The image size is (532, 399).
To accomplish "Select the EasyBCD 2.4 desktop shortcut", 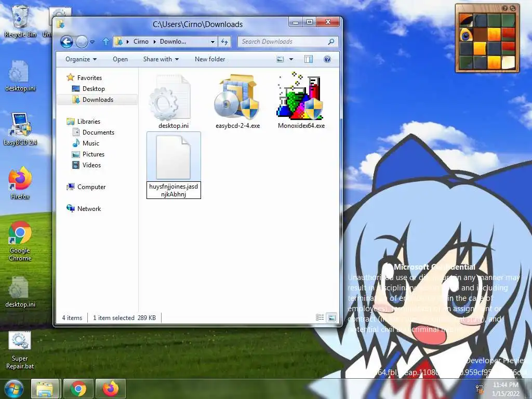I will 20,129.
